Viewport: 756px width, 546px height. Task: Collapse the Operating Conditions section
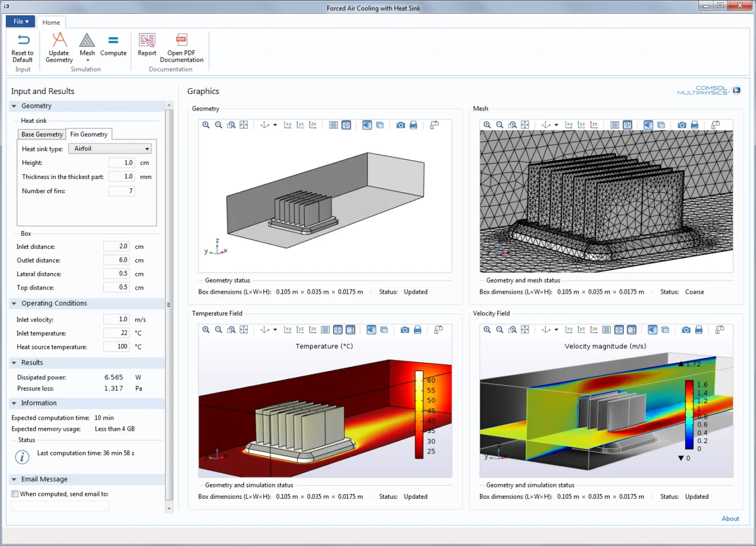coord(14,303)
